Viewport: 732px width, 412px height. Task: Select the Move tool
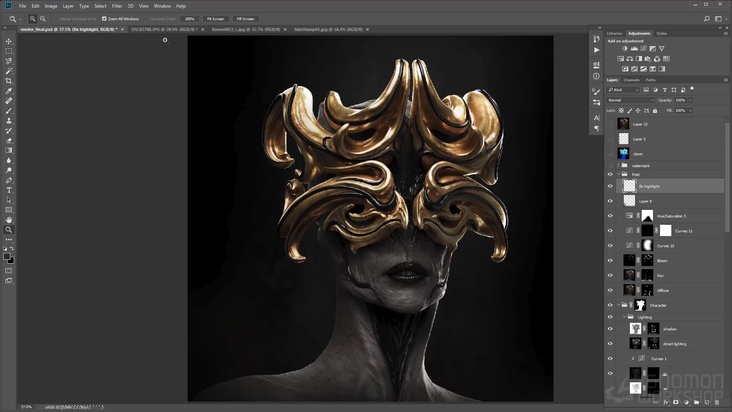(x=9, y=41)
